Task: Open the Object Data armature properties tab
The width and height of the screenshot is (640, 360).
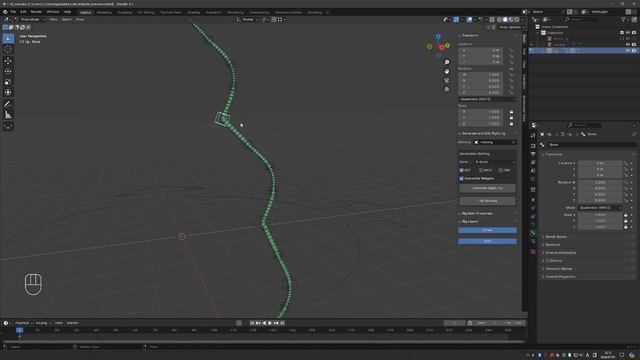Action: [x=533, y=224]
